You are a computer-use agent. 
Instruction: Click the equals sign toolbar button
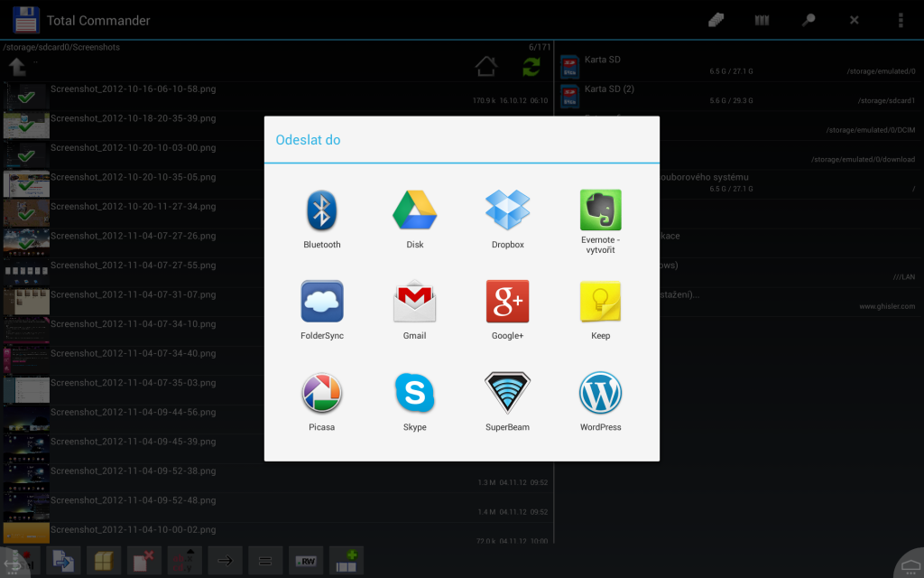265,560
